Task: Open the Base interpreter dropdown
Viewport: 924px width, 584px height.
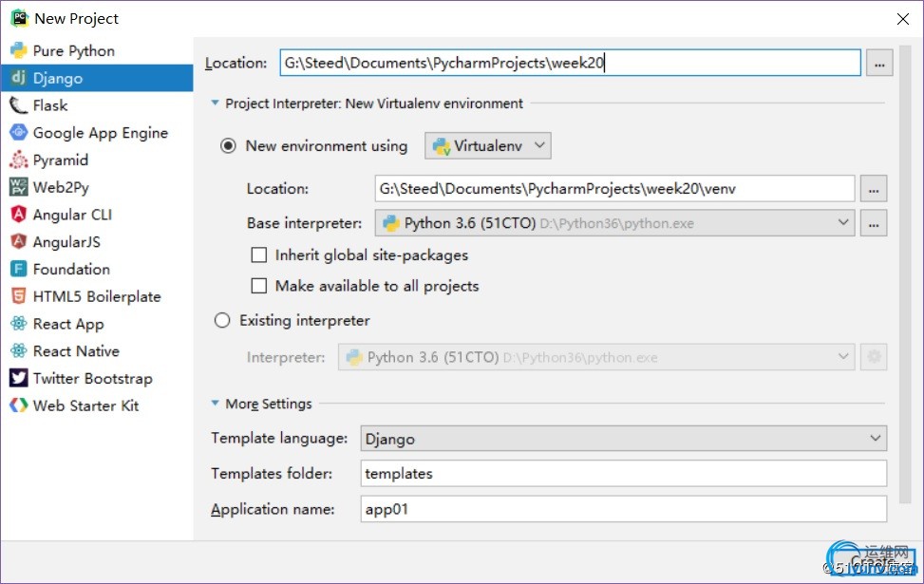Action: pos(614,223)
